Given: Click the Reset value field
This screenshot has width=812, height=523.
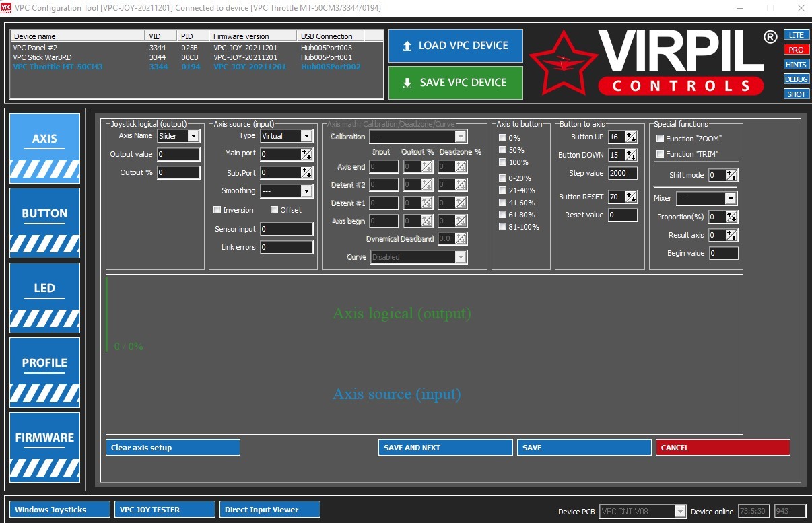Looking at the screenshot, I should click(623, 215).
